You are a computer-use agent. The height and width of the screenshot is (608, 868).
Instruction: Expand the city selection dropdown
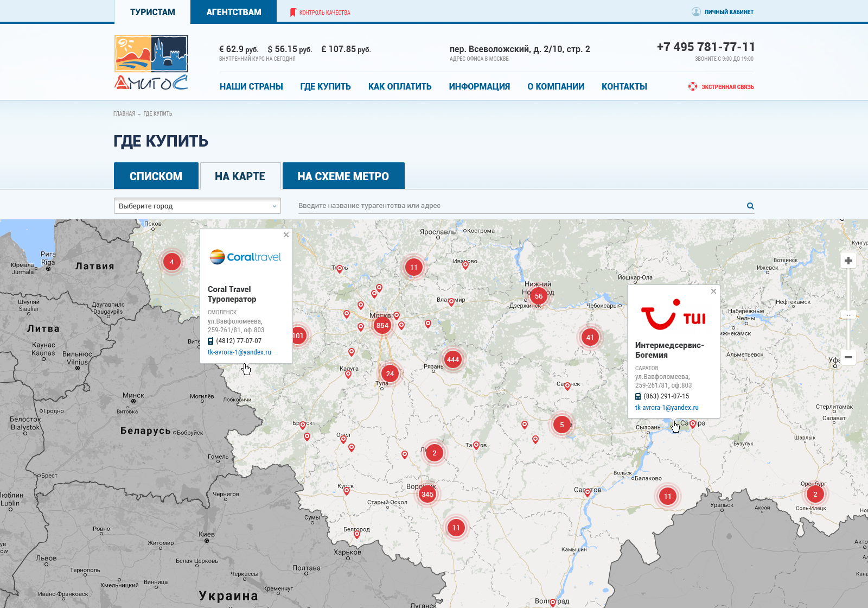point(197,206)
